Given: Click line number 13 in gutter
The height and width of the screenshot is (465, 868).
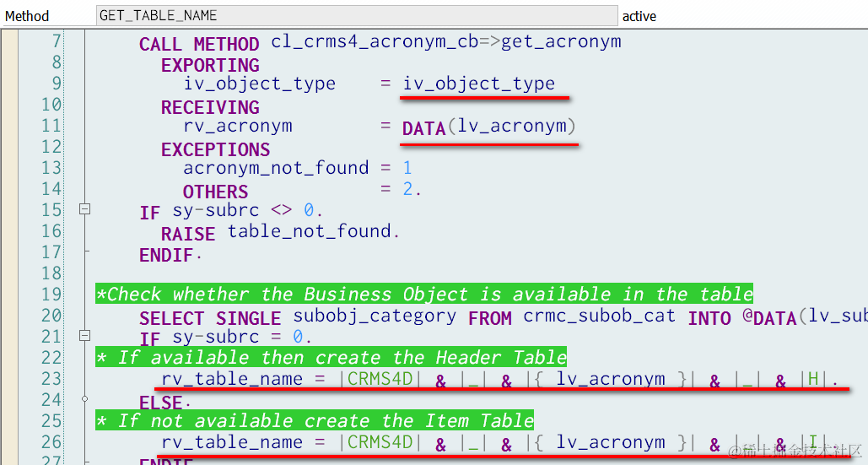Looking at the screenshot, I should tap(51, 168).
